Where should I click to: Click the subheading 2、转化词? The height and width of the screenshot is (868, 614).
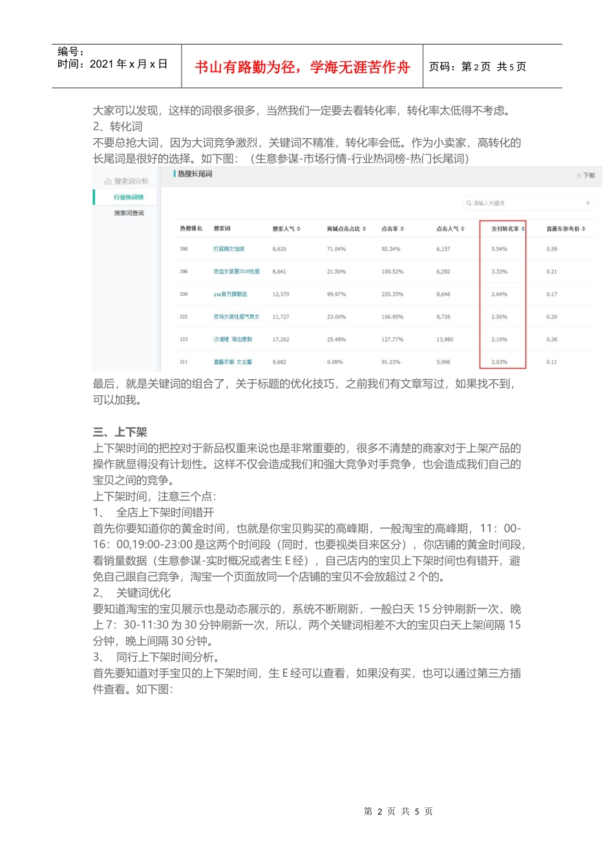pos(118,127)
